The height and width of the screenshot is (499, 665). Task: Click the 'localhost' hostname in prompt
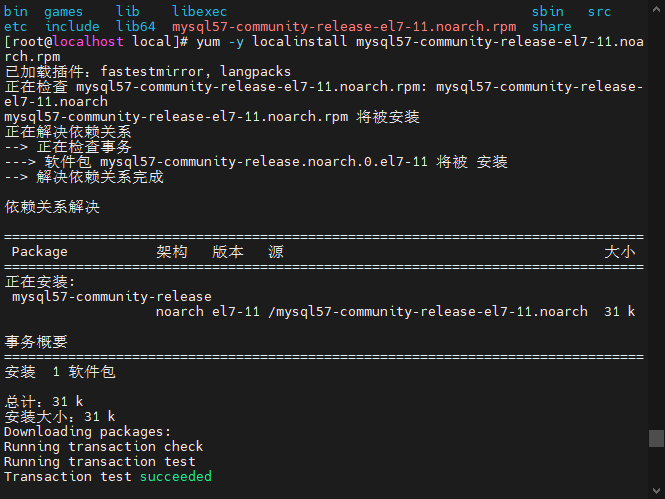pyautogui.click(x=88, y=42)
